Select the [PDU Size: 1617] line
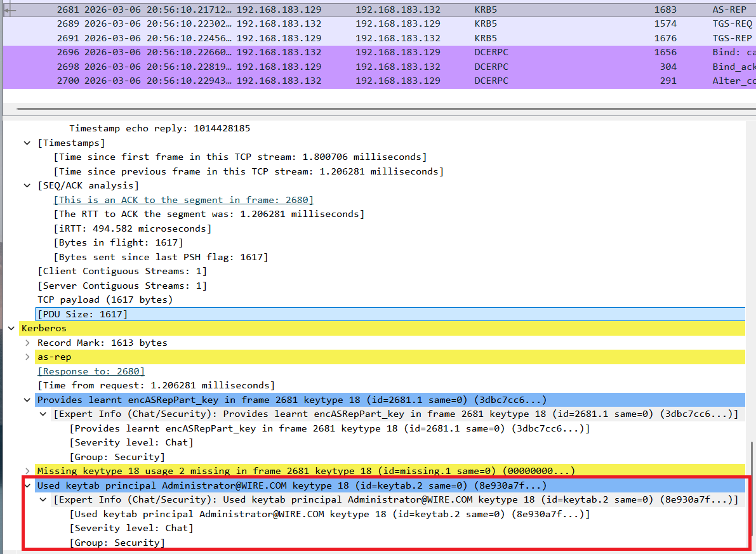756x554 pixels. point(390,314)
